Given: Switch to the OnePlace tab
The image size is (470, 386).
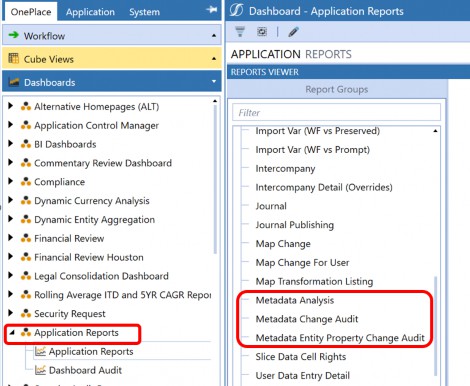Looking at the screenshot, I should pyautogui.click(x=31, y=12).
